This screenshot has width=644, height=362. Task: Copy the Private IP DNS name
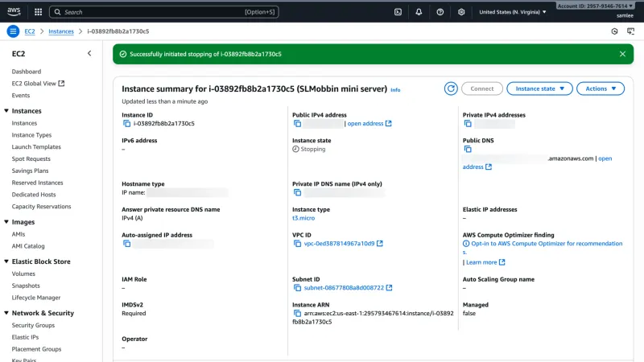coord(297,192)
